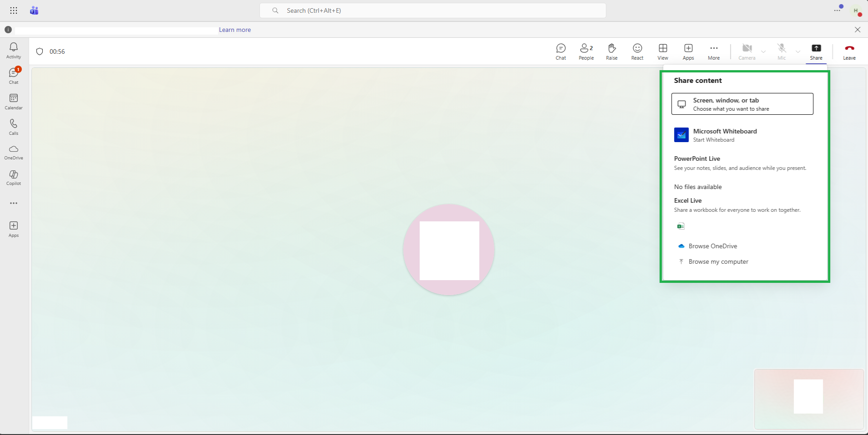The width and height of the screenshot is (868, 435).
Task: Close the Share content tray via Share
Action: pos(816,51)
